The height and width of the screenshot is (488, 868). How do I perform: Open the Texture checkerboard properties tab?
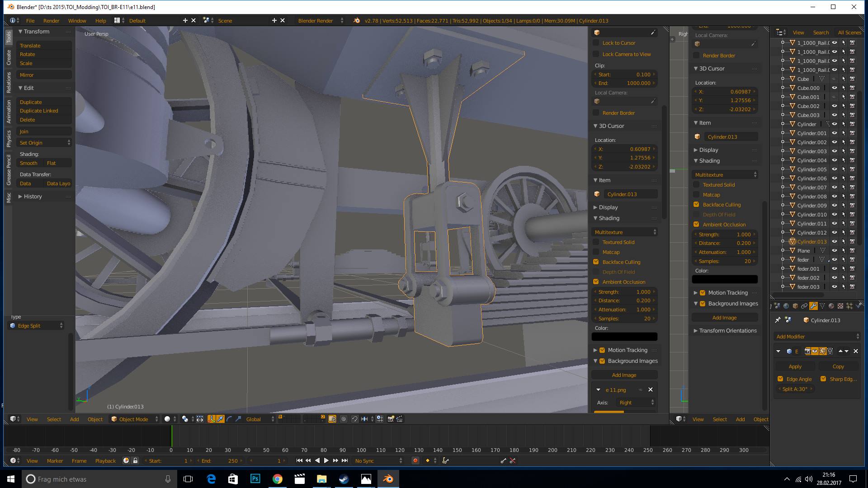pyautogui.click(x=840, y=306)
